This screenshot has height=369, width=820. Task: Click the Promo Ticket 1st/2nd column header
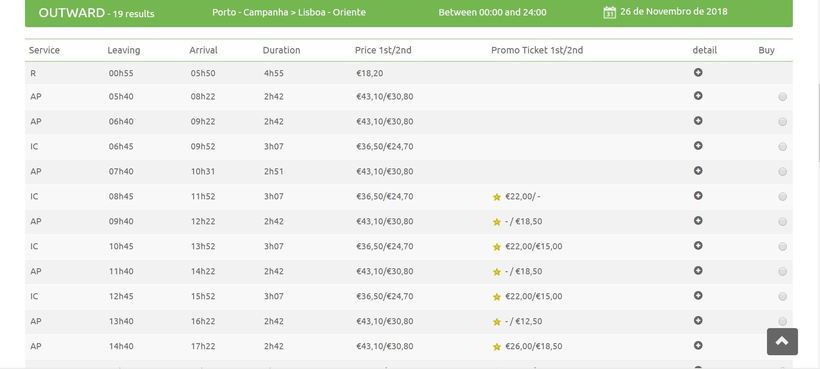point(537,50)
